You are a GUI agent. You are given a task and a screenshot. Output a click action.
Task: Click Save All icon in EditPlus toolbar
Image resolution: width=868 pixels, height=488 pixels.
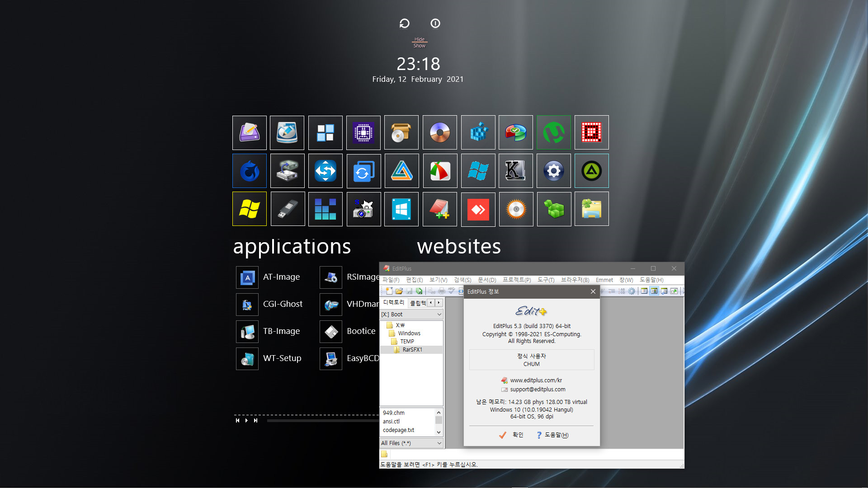(419, 291)
